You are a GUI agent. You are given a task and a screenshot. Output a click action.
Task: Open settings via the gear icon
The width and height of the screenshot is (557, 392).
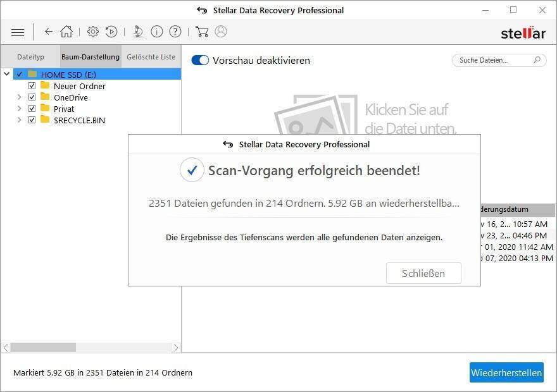tap(93, 32)
